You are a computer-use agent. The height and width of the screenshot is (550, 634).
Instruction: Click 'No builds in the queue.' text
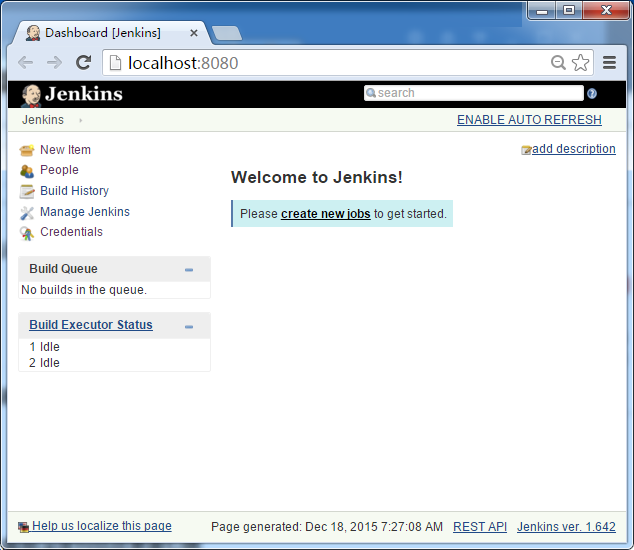coord(84,290)
